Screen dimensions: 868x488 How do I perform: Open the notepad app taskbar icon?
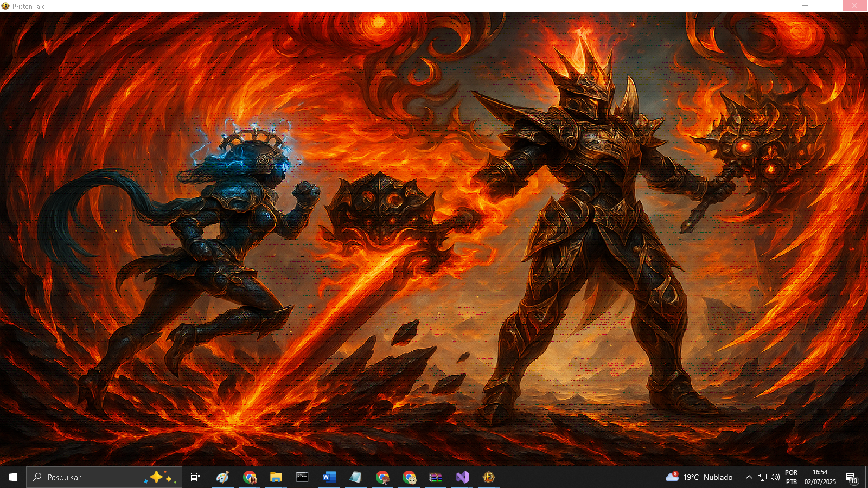pos(355,477)
